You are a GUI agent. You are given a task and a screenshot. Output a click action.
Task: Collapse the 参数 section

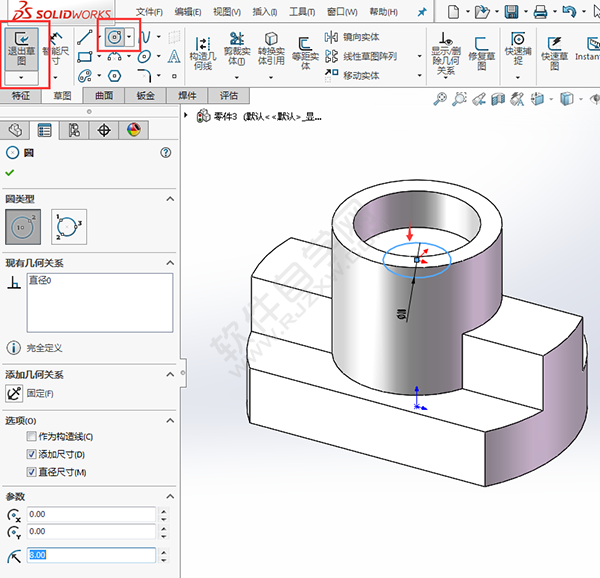click(170, 497)
